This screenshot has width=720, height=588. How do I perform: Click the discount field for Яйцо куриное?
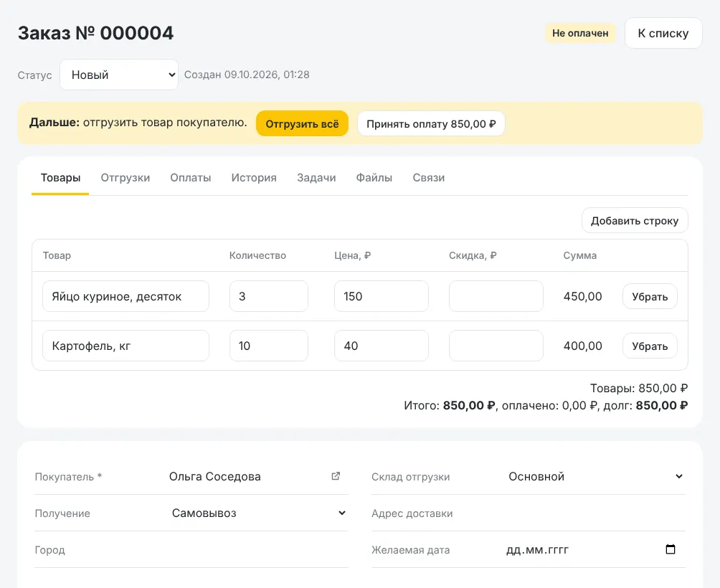point(496,296)
